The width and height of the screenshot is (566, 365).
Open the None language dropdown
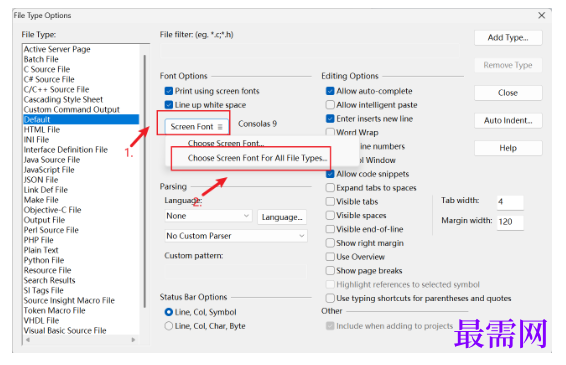(x=208, y=216)
